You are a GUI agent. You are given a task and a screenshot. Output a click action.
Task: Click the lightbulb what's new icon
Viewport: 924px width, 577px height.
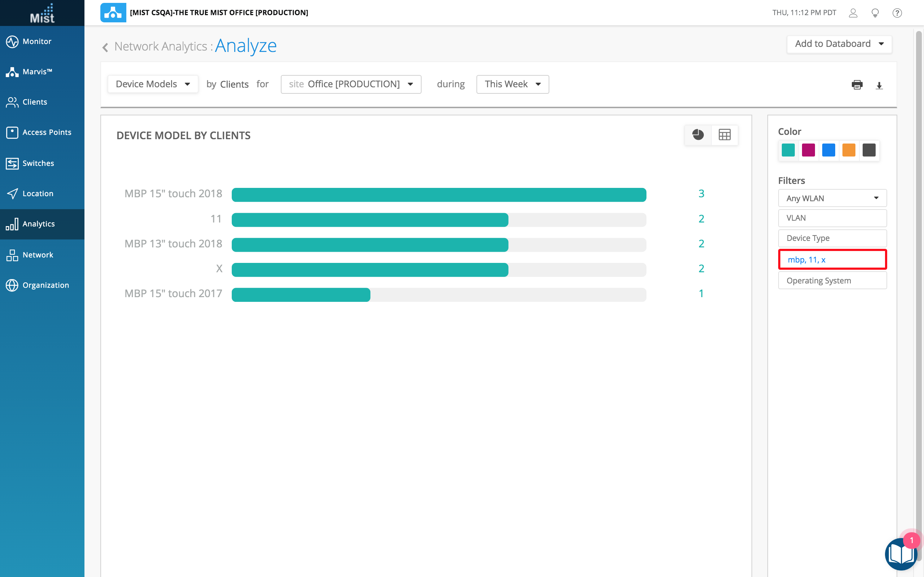pyautogui.click(x=875, y=13)
